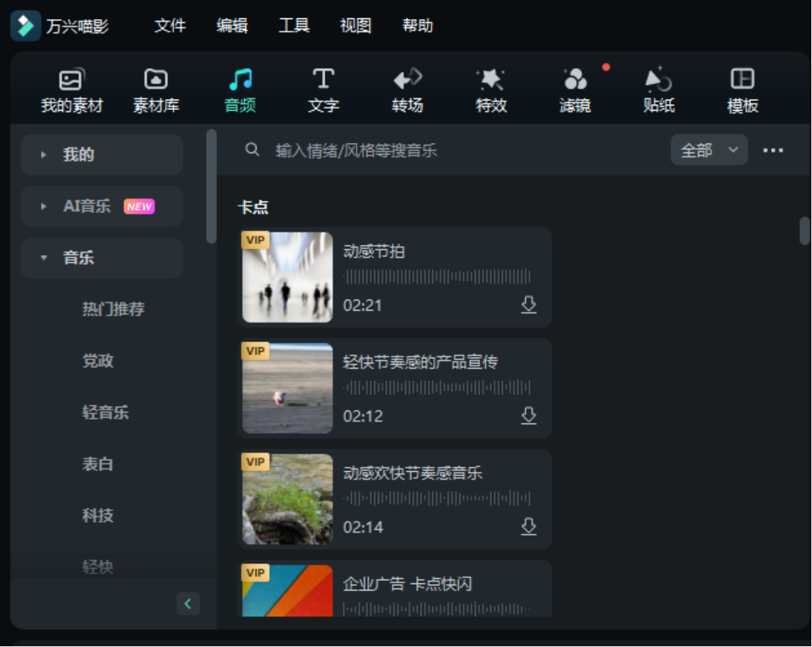Open the 素材库 media library
Image resolution: width=812 pixels, height=647 pixels.
click(155, 88)
